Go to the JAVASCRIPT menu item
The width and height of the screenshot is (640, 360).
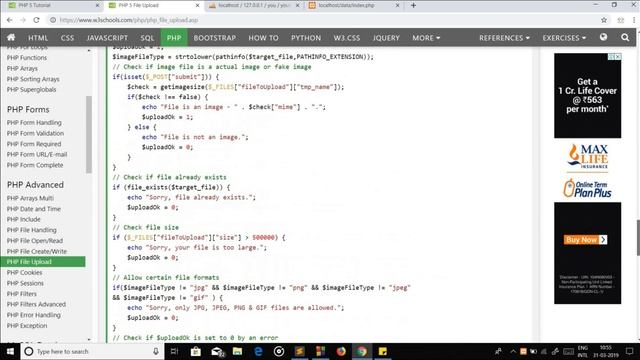click(x=107, y=38)
